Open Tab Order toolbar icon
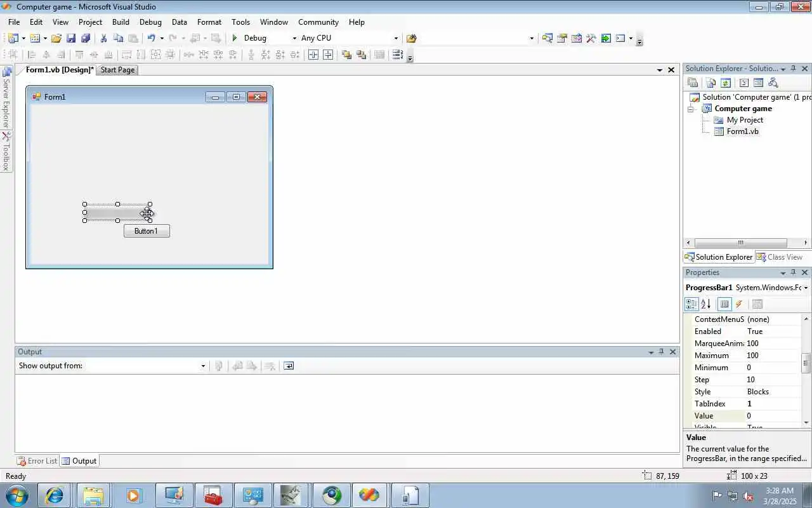 [x=397, y=55]
